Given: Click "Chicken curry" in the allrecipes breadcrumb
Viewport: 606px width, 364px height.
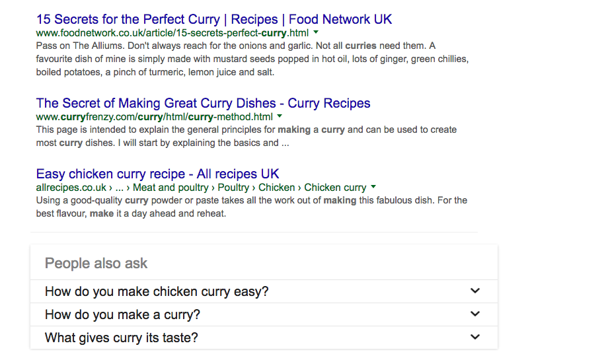Looking at the screenshot, I should point(334,188).
